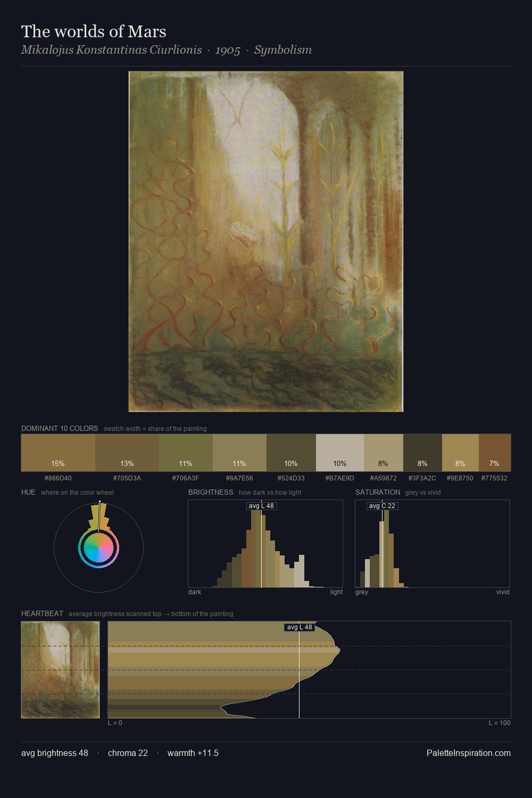
Task: Click the 'SATURATION' section heading
Action: (x=378, y=492)
